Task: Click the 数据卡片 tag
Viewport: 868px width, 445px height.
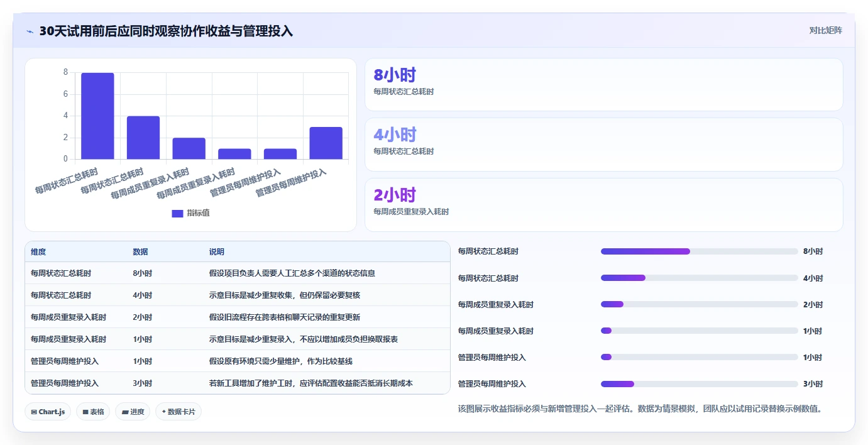Action: tap(179, 412)
